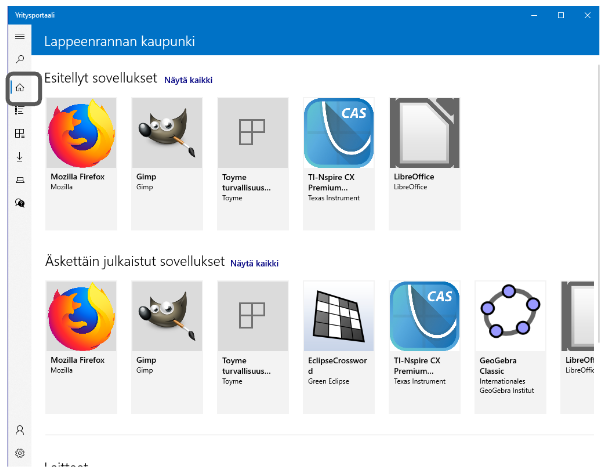This screenshot has width=604, height=471.
Task: Close the Yritysportaali window
Action: tap(587, 15)
